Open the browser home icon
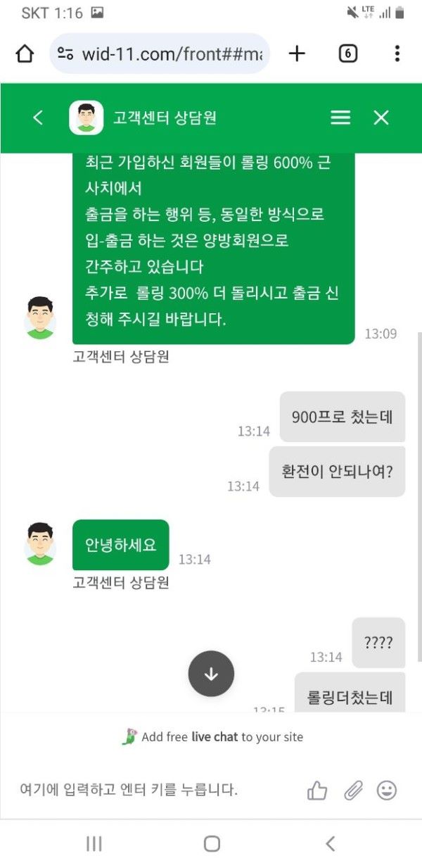 (x=26, y=53)
